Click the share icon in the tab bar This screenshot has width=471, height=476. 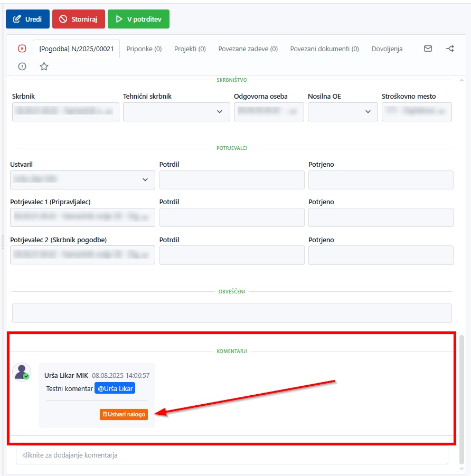[x=450, y=49]
